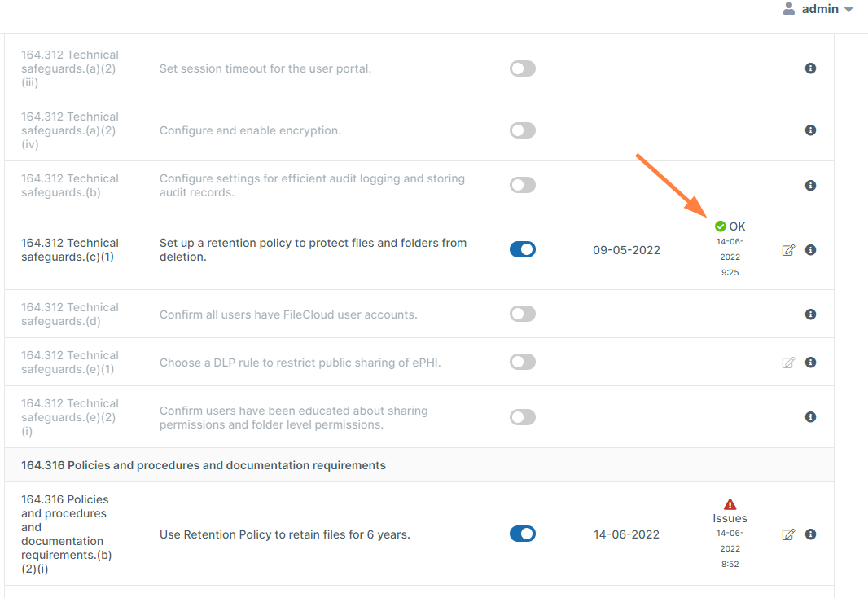Click the OK status of retention rule

[730, 226]
